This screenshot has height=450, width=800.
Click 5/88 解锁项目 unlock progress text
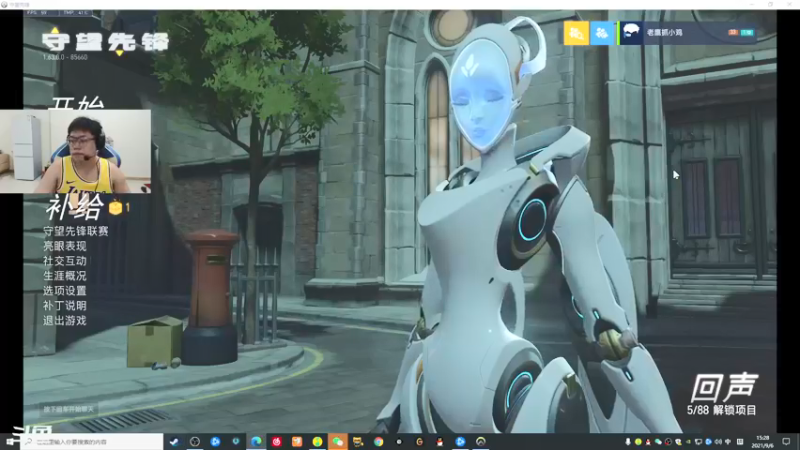721,410
